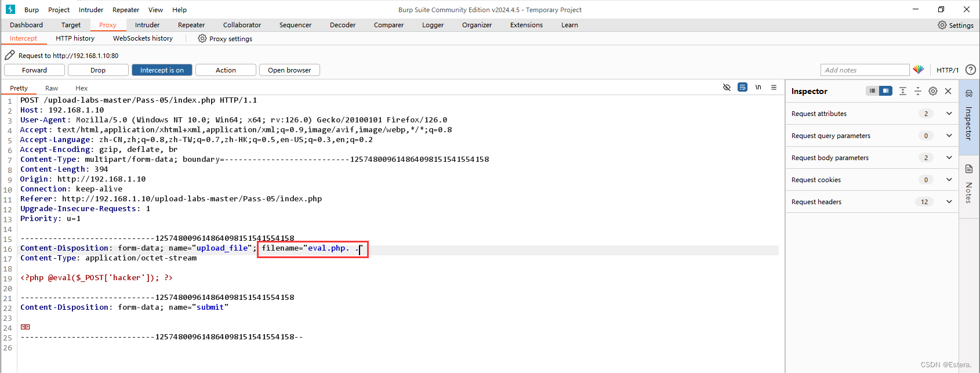Switch to the Extensions tab
Screen dimensions: 980x373
[x=527, y=25]
